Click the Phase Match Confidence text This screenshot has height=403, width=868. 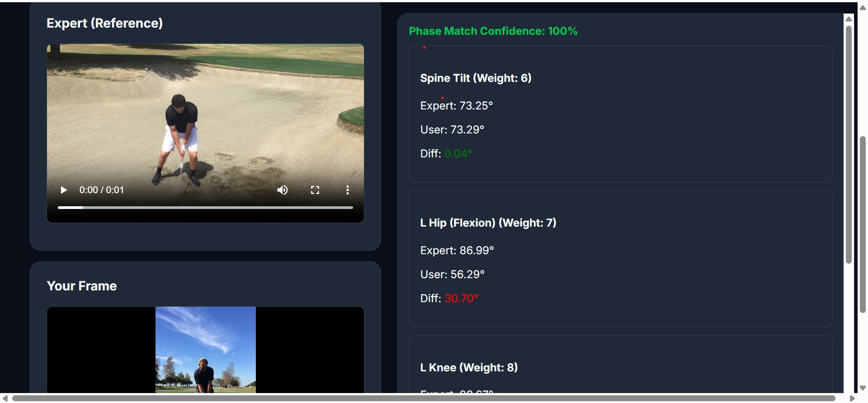(493, 31)
